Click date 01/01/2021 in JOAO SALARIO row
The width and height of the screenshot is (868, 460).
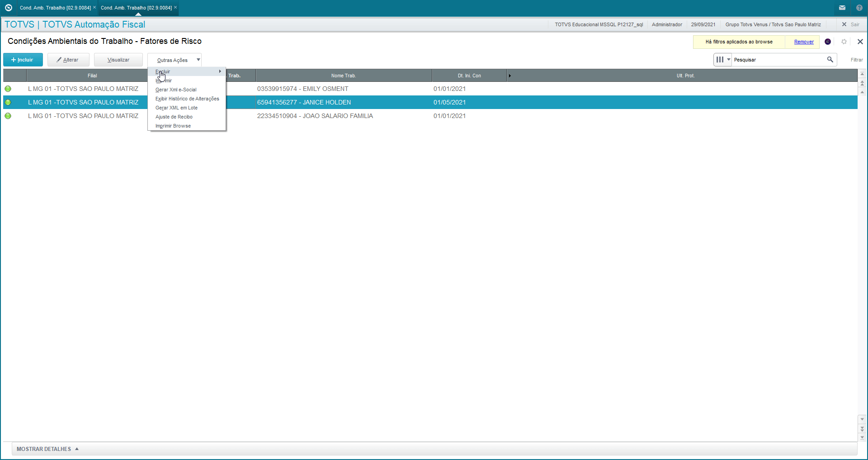coord(449,116)
